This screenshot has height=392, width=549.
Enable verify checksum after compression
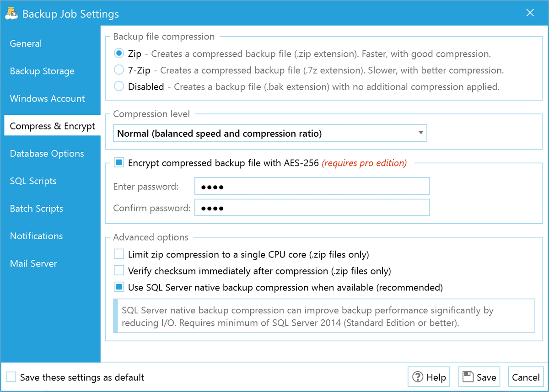coord(119,271)
